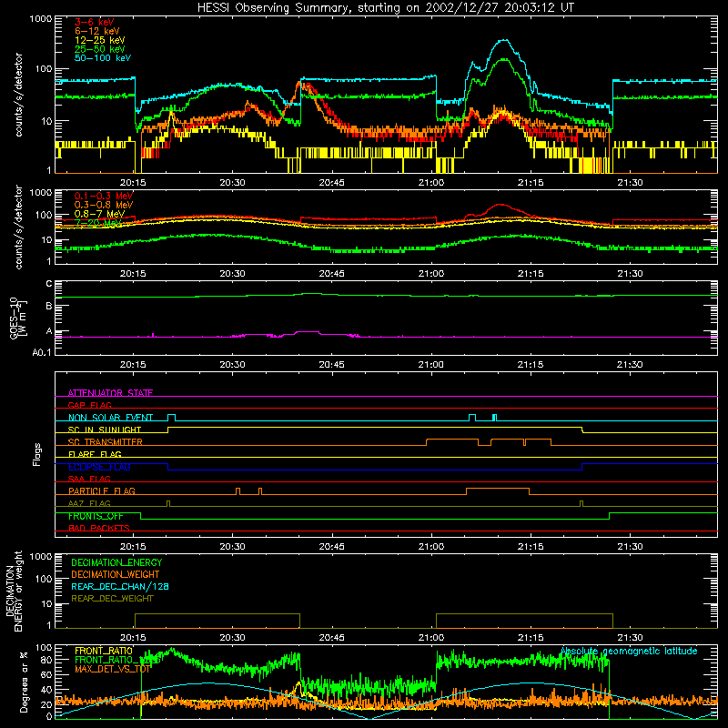Select the AAZ_FLAG label
This screenshot has width=728, height=728.
point(89,503)
